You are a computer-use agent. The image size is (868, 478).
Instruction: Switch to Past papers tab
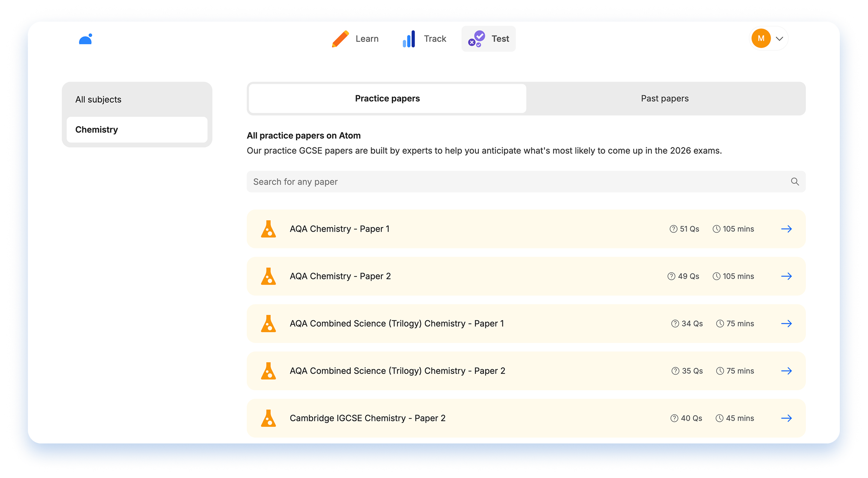click(665, 99)
